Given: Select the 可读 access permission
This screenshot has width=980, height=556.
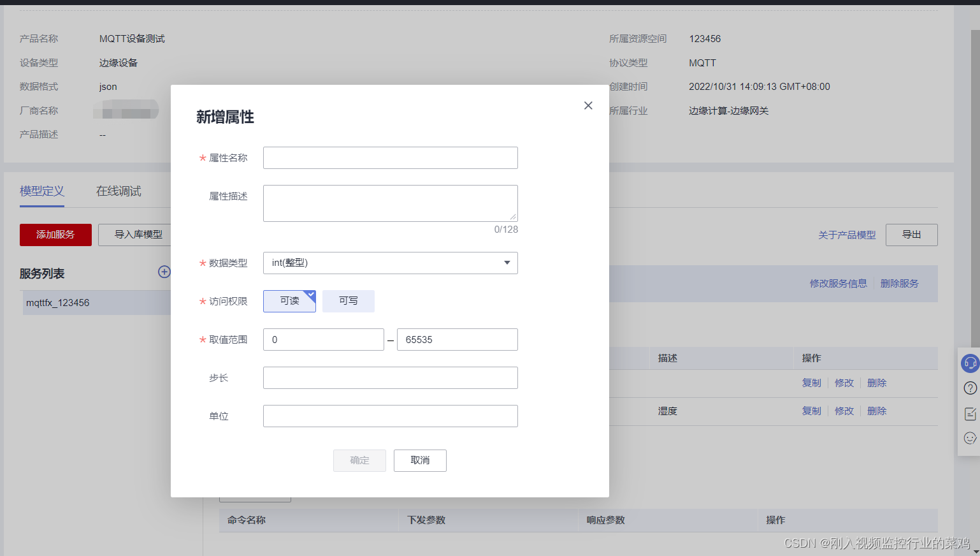Looking at the screenshot, I should click(289, 301).
